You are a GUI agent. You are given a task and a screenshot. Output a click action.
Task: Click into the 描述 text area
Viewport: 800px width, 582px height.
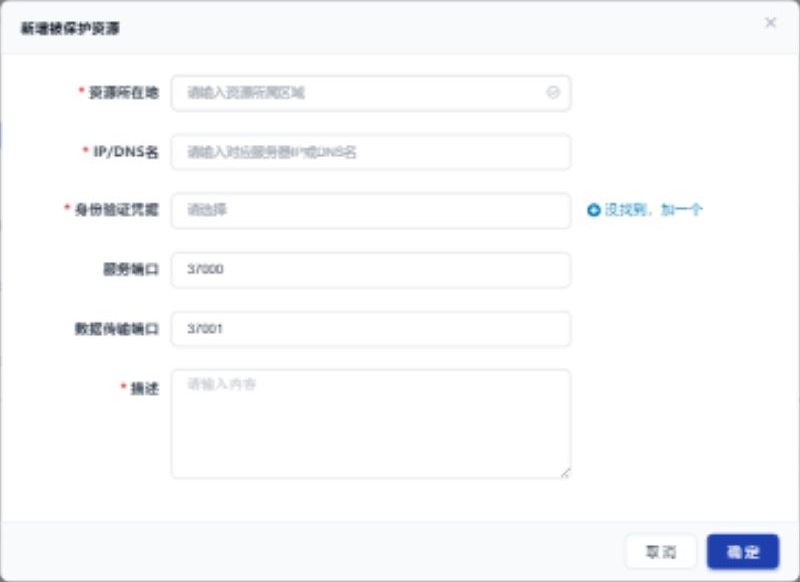click(371, 424)
